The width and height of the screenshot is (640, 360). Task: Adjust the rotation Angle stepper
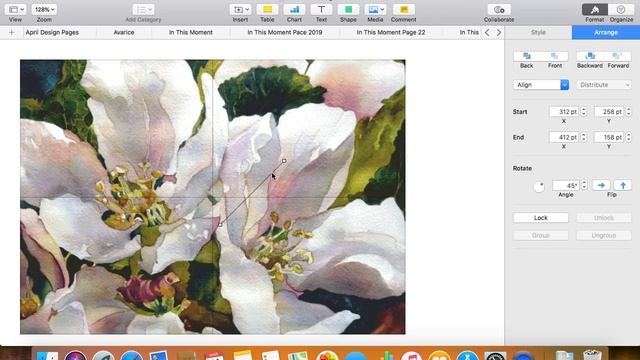click(584, 185)
